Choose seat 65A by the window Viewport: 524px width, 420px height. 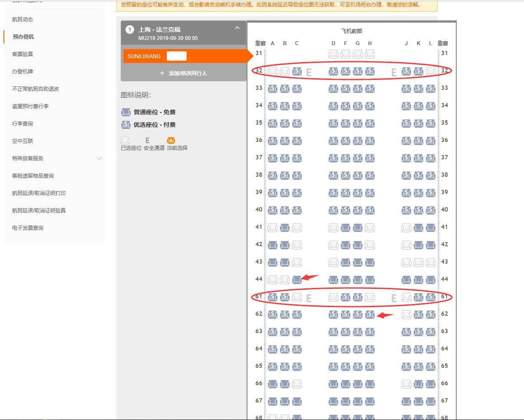tap(273, 367)
